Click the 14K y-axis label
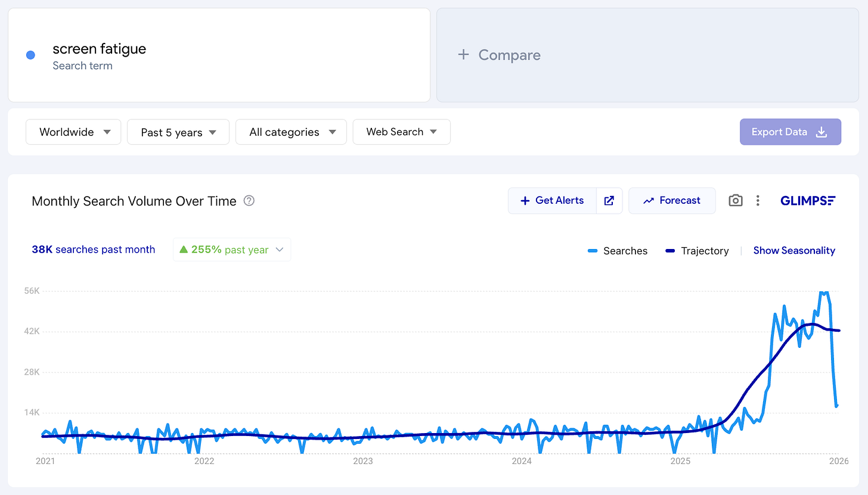 pyautogui.click(x=32, y=413)
